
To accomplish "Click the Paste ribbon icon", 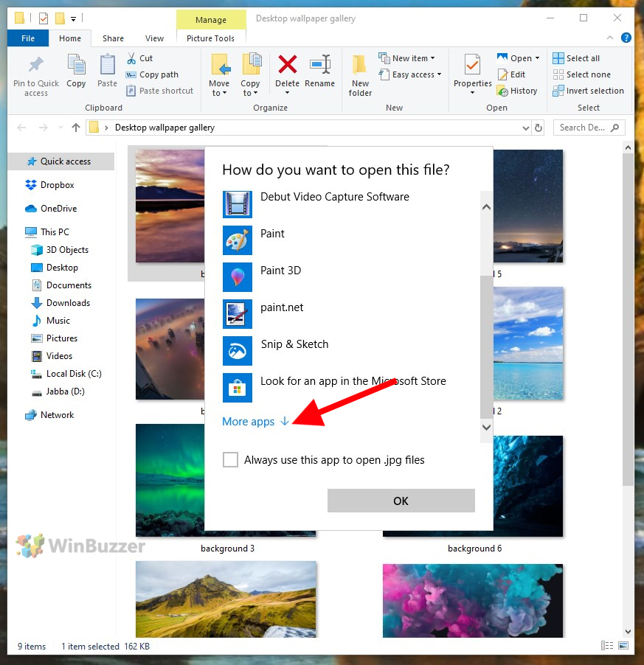I will (x=108, y=65).
